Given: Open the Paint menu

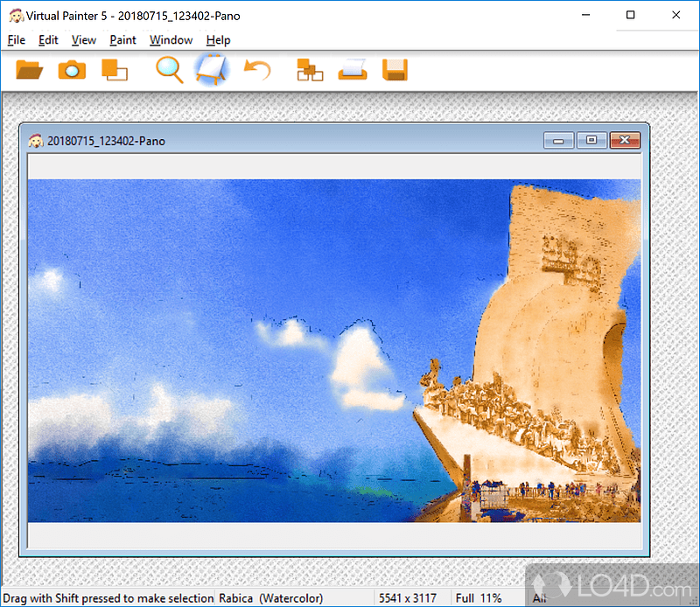Looking at the screenshot, I should [122, 40].
